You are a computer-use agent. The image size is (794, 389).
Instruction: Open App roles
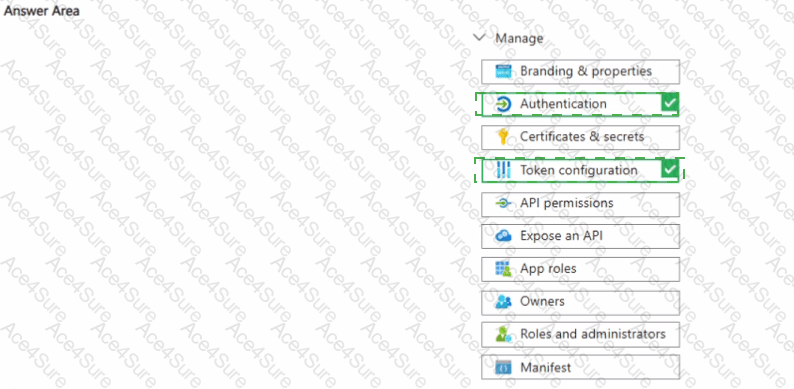(x=580, y=269)
